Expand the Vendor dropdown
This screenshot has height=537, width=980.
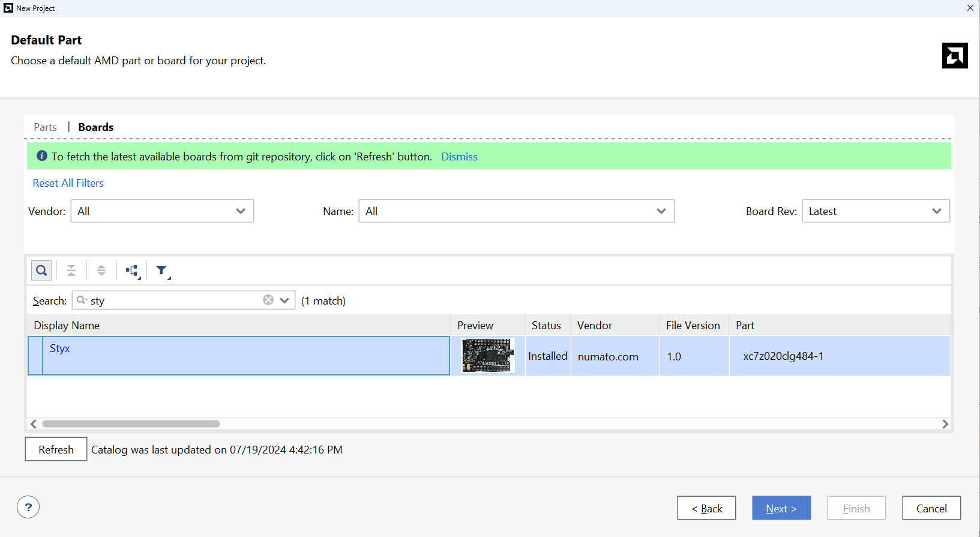click(162, 211)
